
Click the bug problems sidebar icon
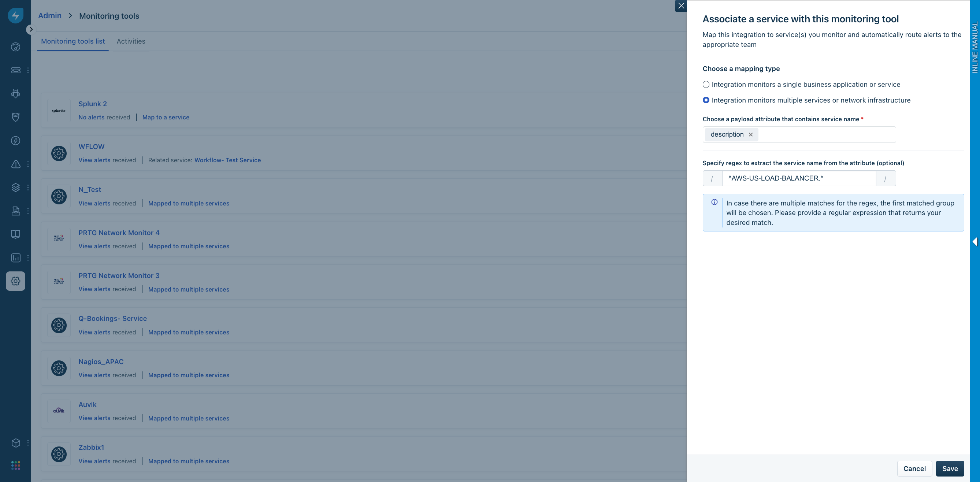(x=16, y=94)
